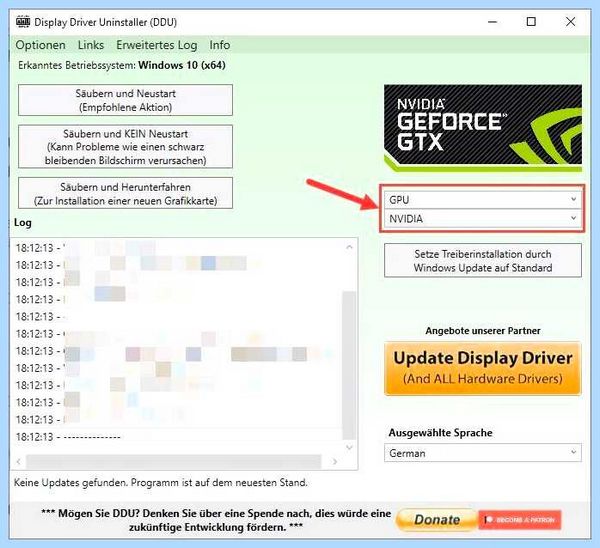Expand the NVIDIA vendor dropdown
The image size is (600, 548).
click(483, 219)
